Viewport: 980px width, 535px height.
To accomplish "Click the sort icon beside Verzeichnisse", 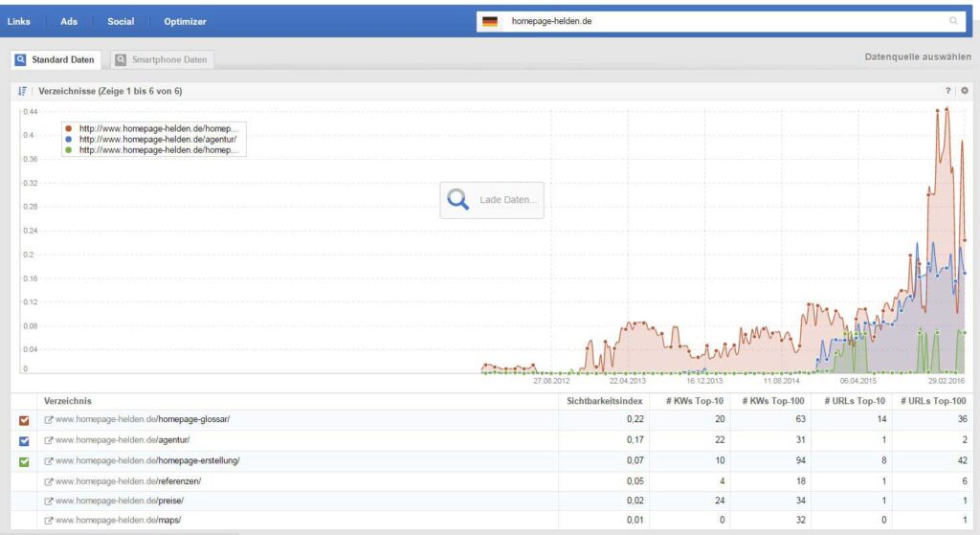I will [23, 91].
